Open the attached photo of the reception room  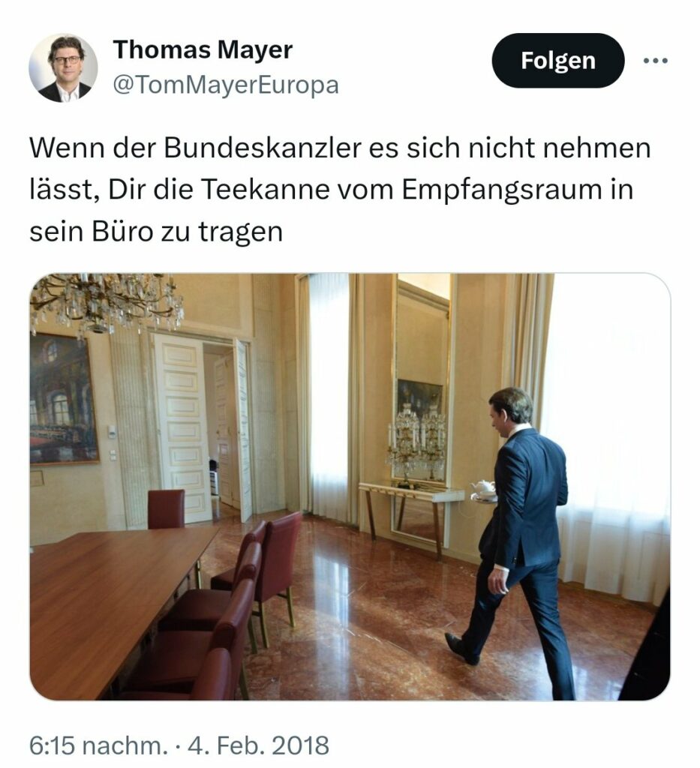(350, 486)
